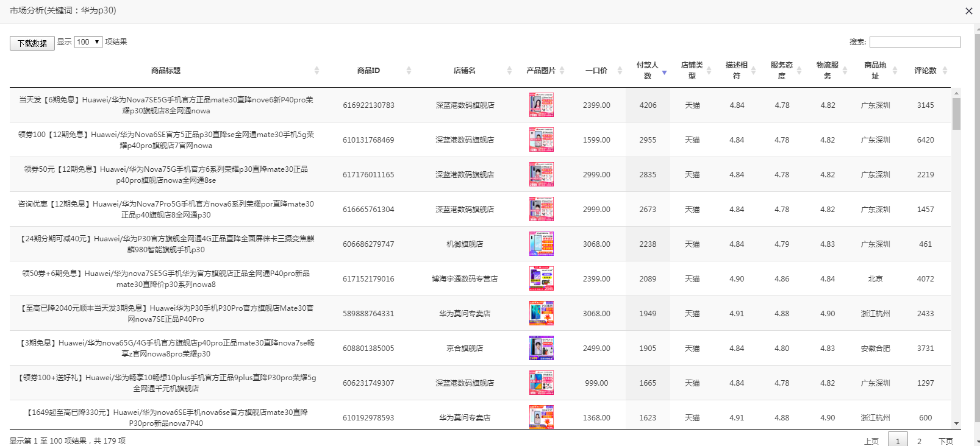
Task: Click table scrollbar down arrow
Action: 956,423
